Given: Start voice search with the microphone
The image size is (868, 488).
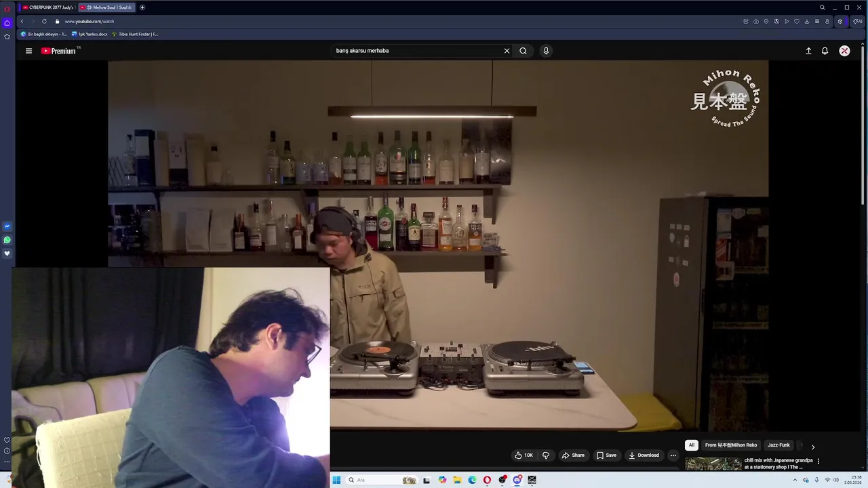Looking at the screenshot, I should point(546,51).
